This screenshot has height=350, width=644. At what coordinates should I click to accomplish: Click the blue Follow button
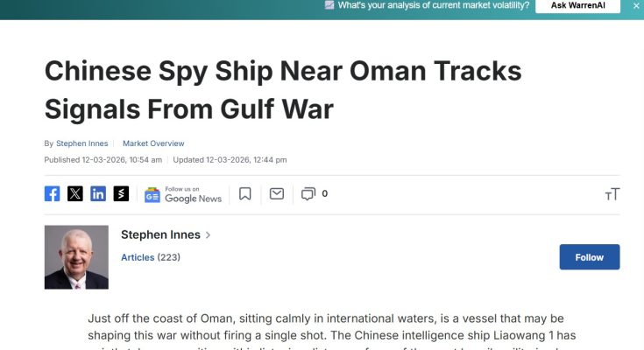point(590,257)
